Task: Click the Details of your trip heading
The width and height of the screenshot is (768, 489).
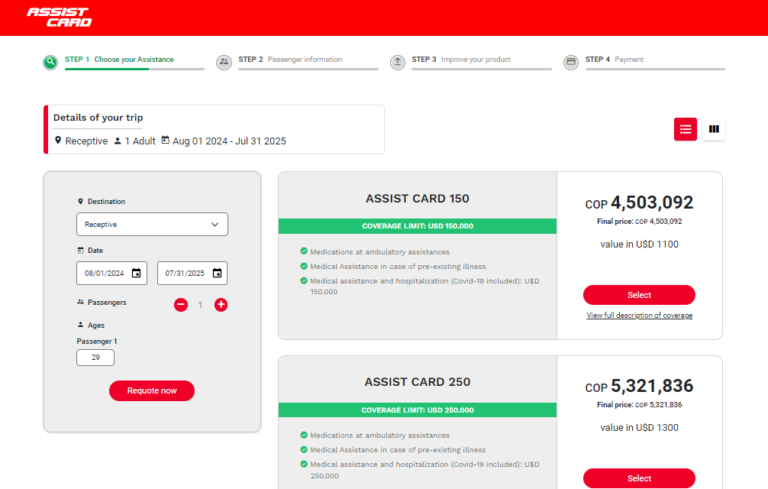Action: click(x=98, y=118)
